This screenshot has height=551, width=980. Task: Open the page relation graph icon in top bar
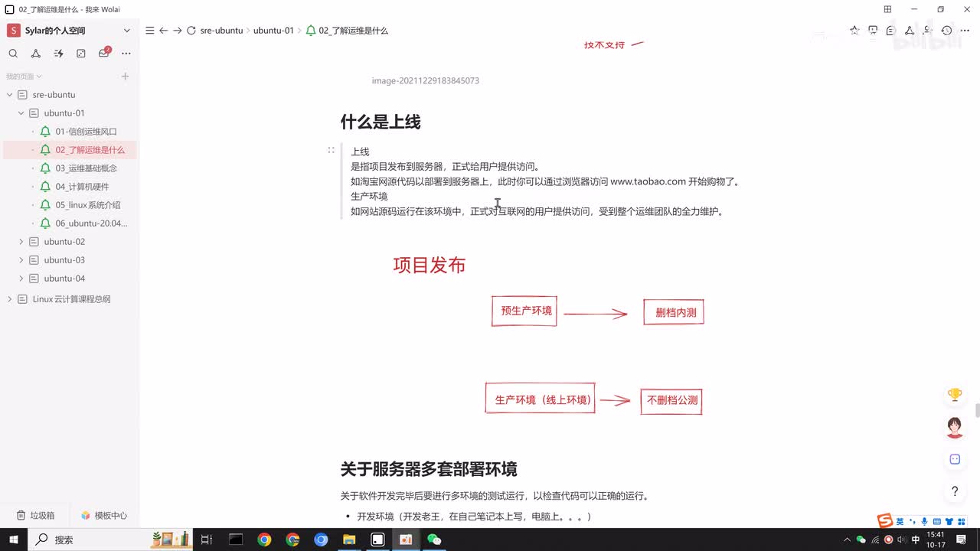coord(910,31)
